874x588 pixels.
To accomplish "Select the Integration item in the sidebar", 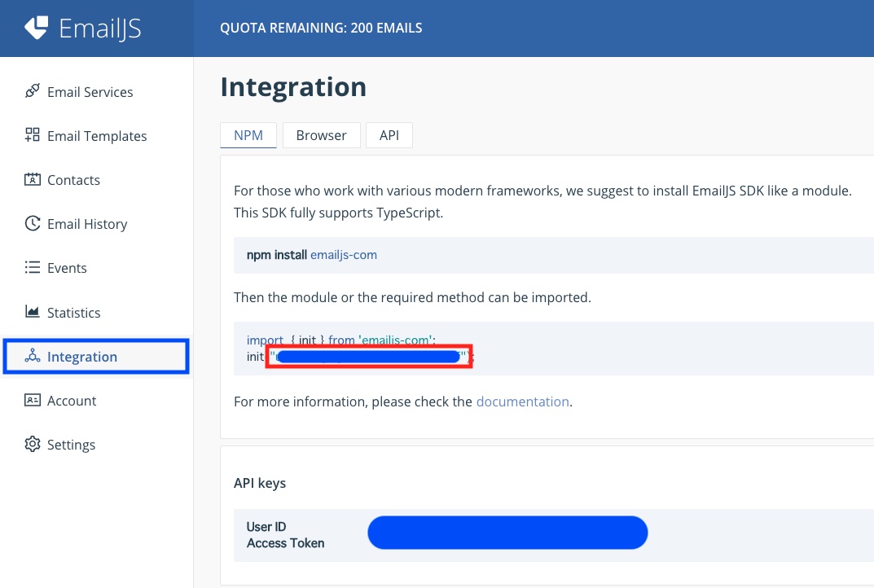I will click(81, 357).
